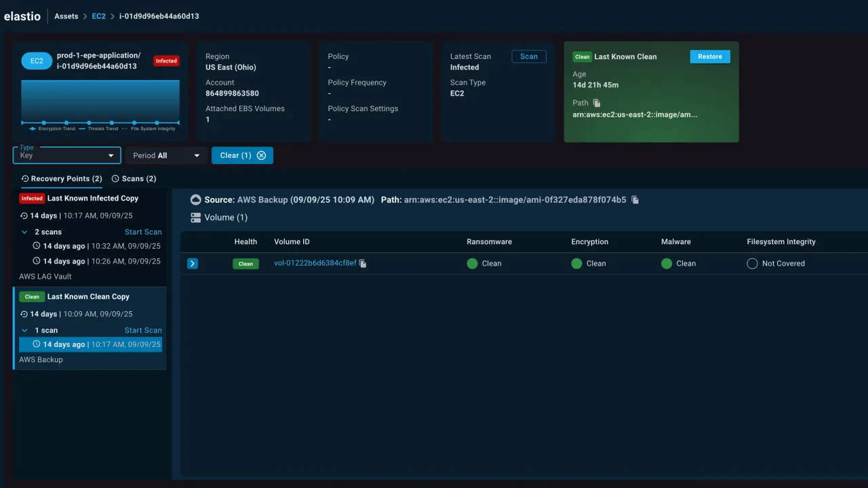Select the 10:17 AM scan under Clean Copy
This screenshot has width=868, height=488.
coord(90,344)
